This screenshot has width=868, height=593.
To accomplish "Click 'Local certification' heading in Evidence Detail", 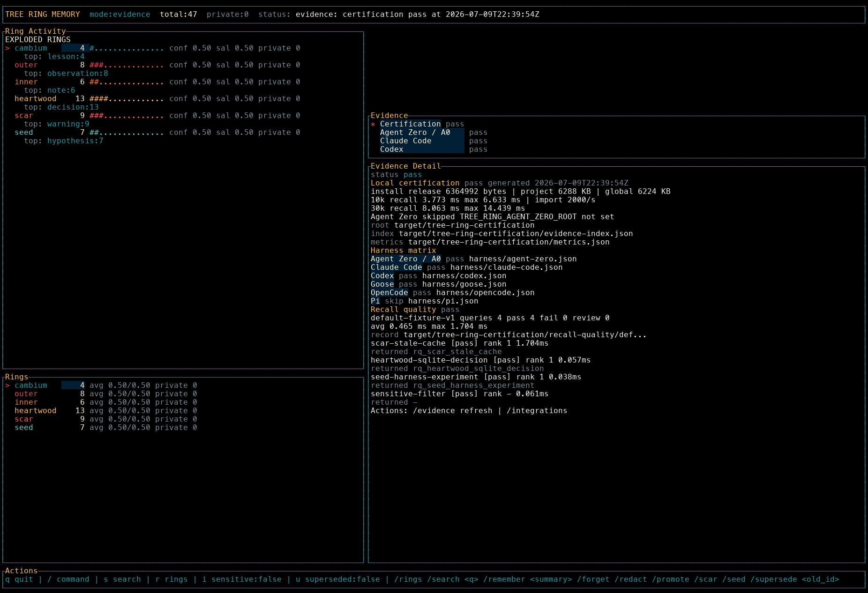I will tap(415, 183).
